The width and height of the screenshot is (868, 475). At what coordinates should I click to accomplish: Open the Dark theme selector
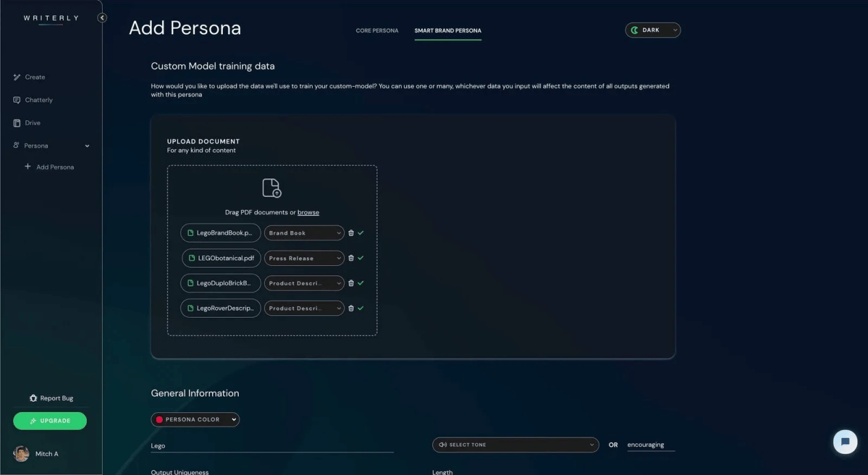[653, 30]
